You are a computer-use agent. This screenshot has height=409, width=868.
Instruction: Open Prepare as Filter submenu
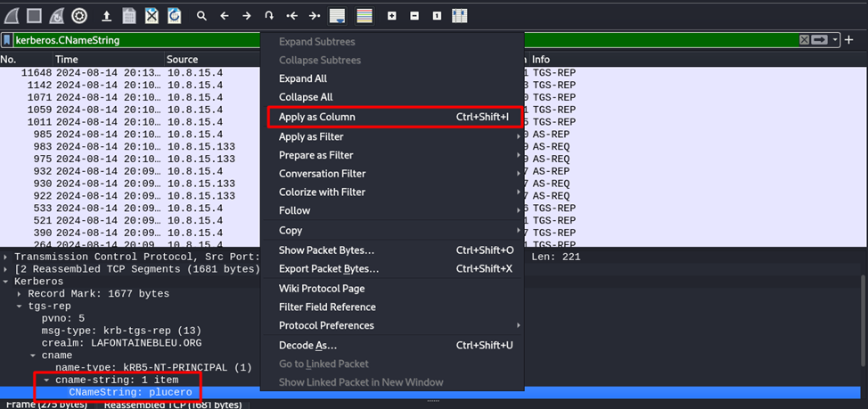click(392, 155)
